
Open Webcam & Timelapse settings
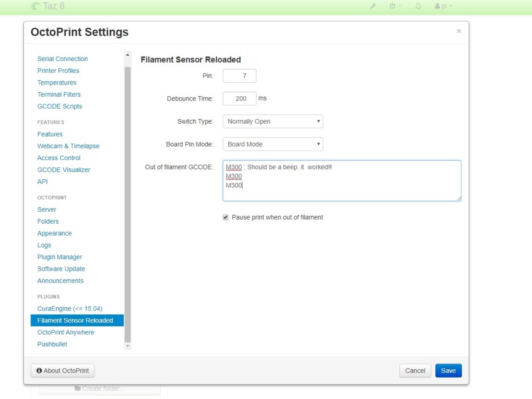click(68, 146)
